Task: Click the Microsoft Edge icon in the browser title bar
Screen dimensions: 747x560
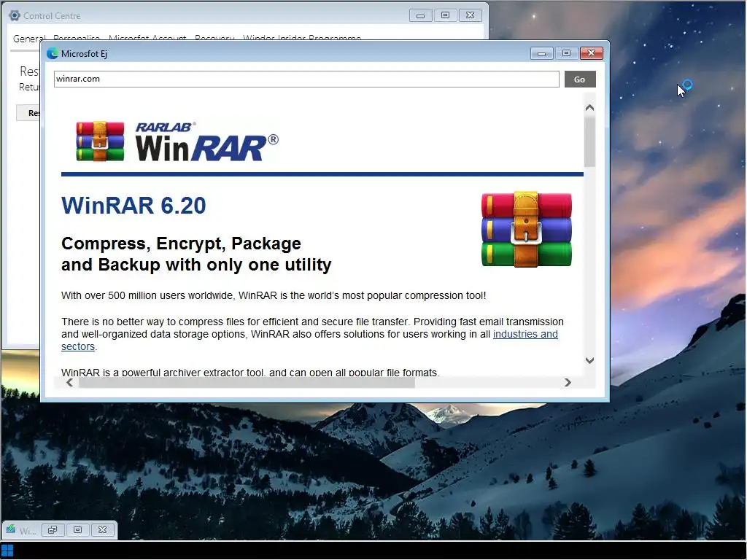Action: tap(53, 53)
